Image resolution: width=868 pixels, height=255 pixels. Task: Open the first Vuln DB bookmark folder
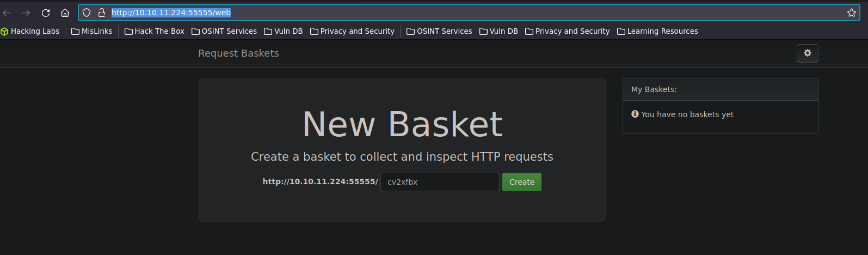[x=284, y=31]
